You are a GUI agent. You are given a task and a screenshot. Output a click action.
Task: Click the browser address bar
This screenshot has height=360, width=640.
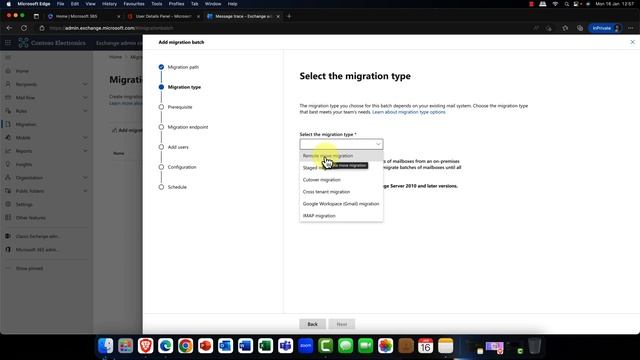[x=282, y=28]
